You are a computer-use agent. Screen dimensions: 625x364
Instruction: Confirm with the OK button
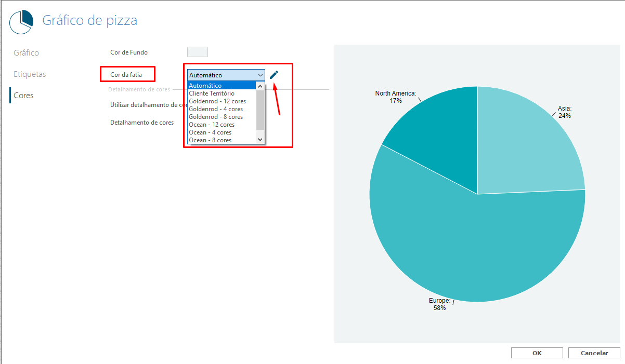(x=537, y=353)
